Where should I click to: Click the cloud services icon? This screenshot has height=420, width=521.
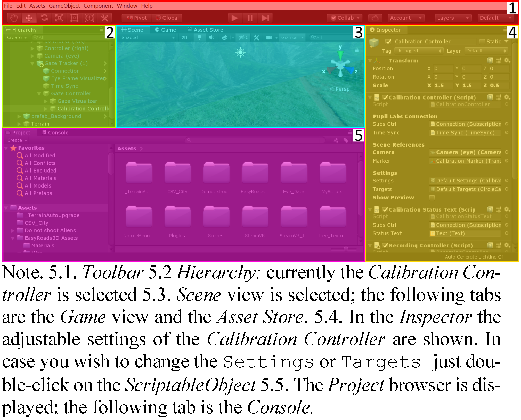(x=375, y=18)
